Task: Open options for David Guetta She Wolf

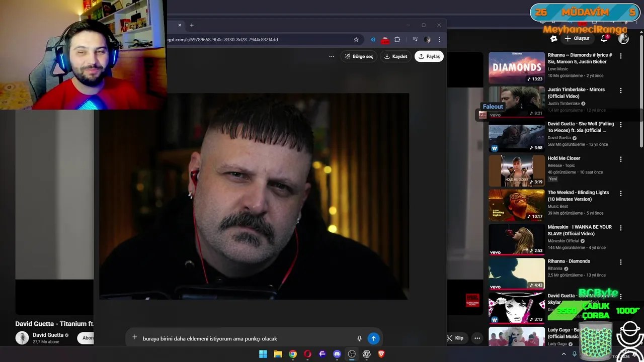Action: pos(621,125)
